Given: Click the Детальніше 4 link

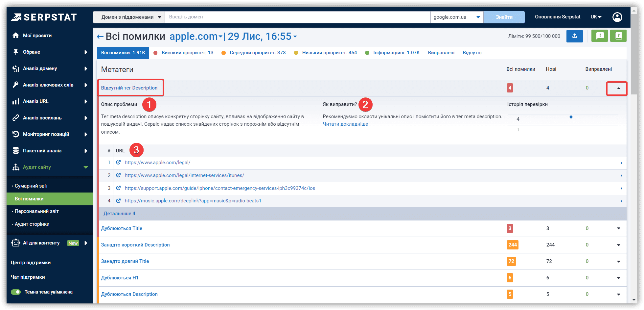Looking at the screenshot, I should 119,214.
